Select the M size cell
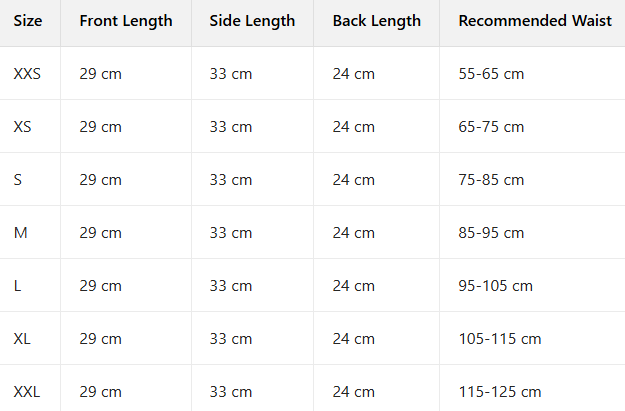 point(20,233)
